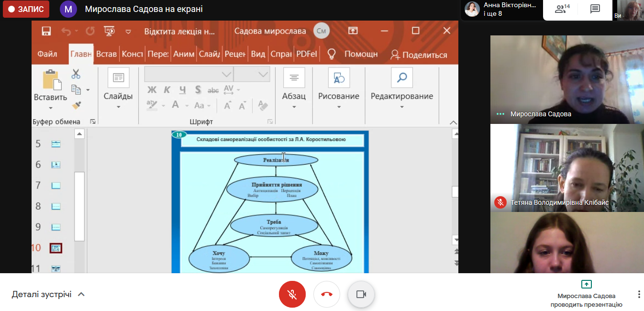Switch to the Вид ribbon tab
The image size is (644, 311).
(x=258, y=54)
